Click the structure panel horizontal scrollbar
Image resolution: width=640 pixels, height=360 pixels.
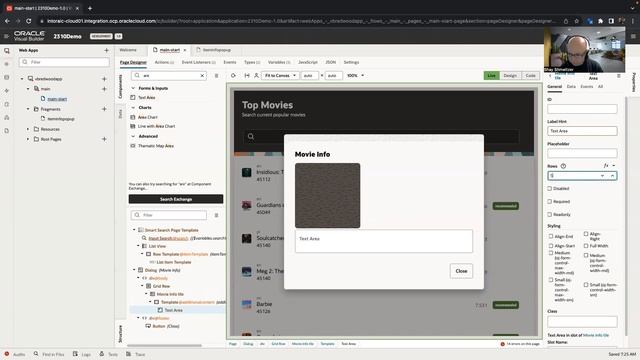[164, 345]
